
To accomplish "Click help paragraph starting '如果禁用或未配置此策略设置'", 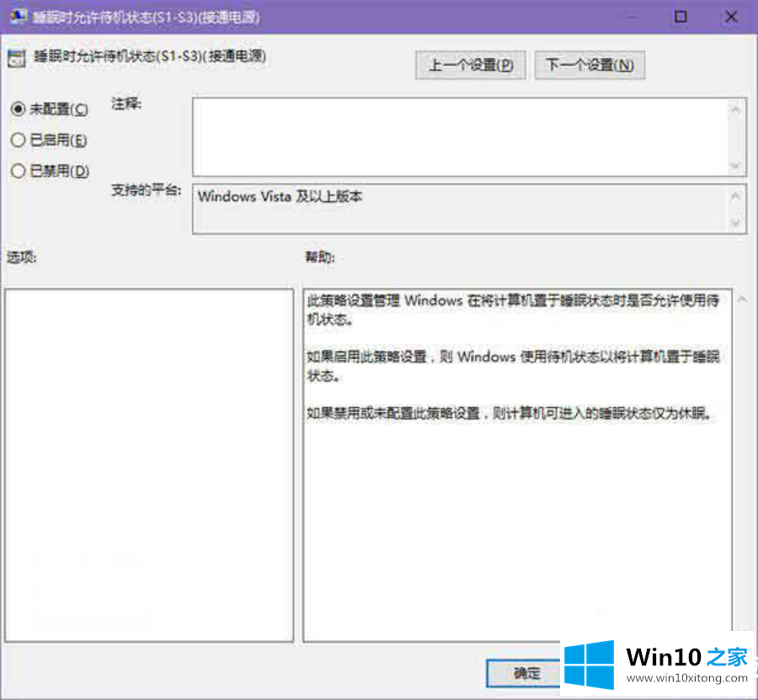I will 510,414.
